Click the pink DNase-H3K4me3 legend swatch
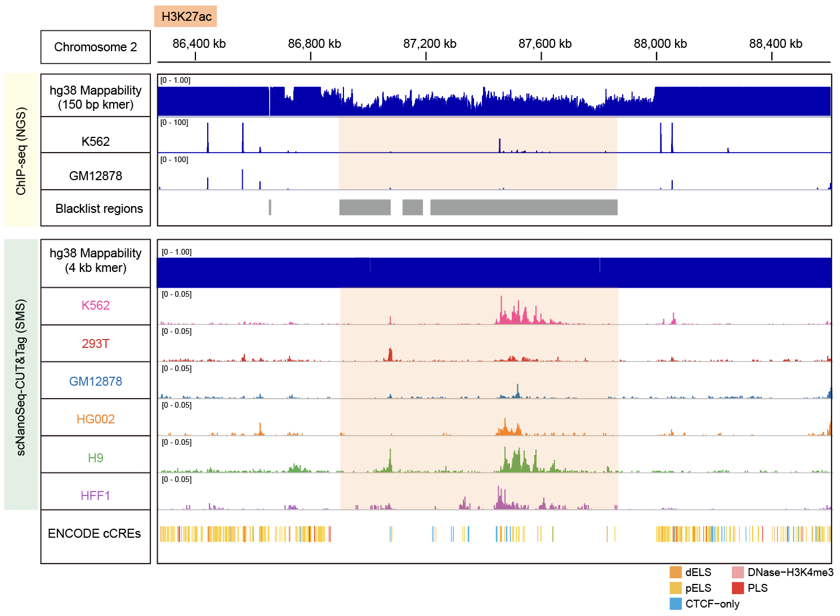Viewport: 840px width, 616px height. pos(738,572)
